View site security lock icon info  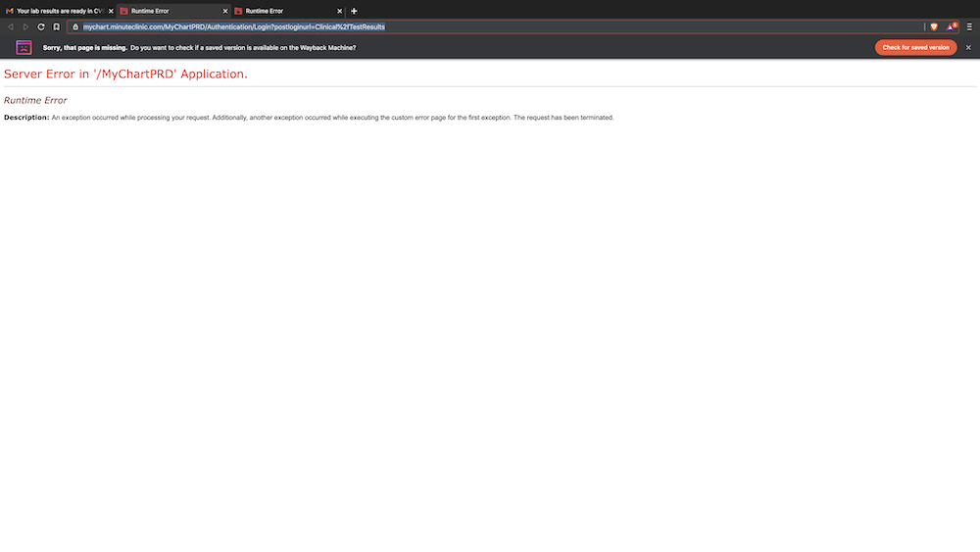74,26
